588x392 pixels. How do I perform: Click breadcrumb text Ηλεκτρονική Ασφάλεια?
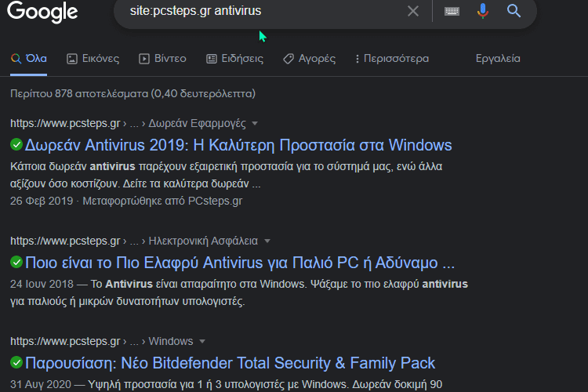[x=203, y=241]
